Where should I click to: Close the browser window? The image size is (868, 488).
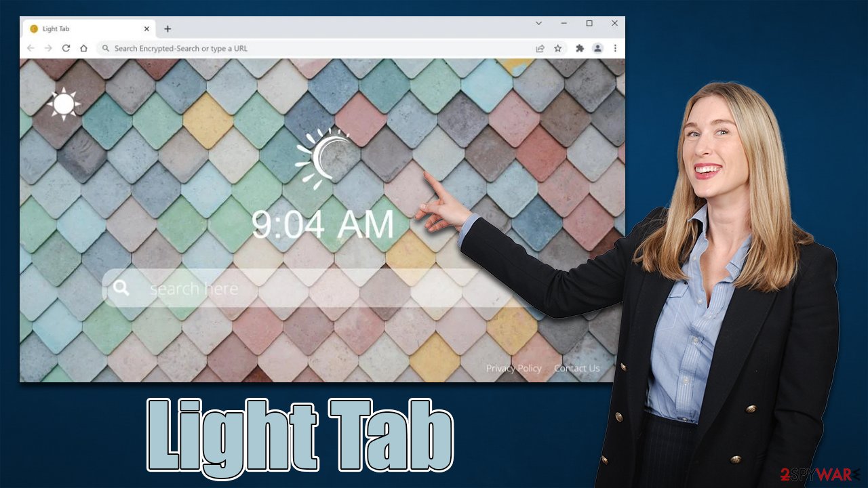point(614,23)
